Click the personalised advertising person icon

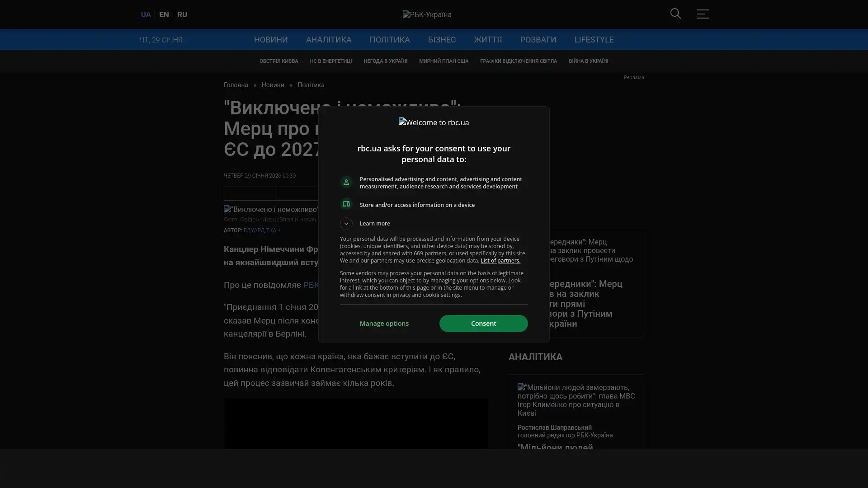(x=346, y=182)
